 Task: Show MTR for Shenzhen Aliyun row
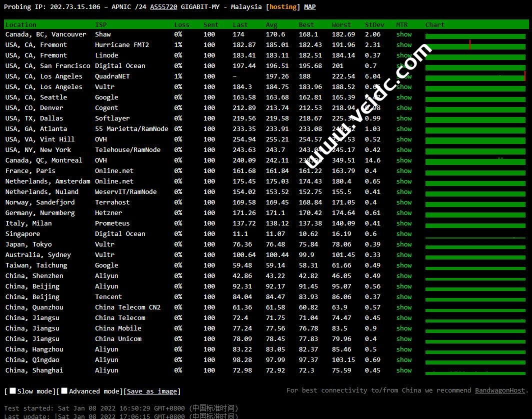(x=404, y=276)
